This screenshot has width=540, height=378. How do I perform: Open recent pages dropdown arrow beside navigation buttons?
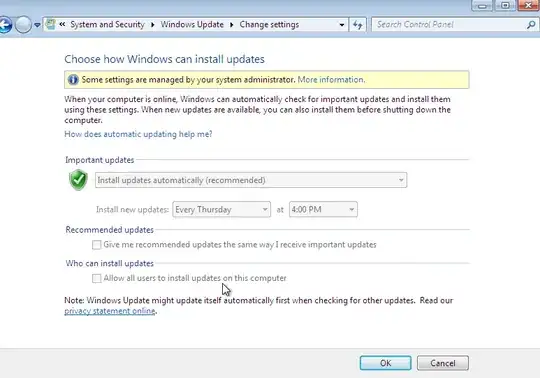(x=37, y=25)
